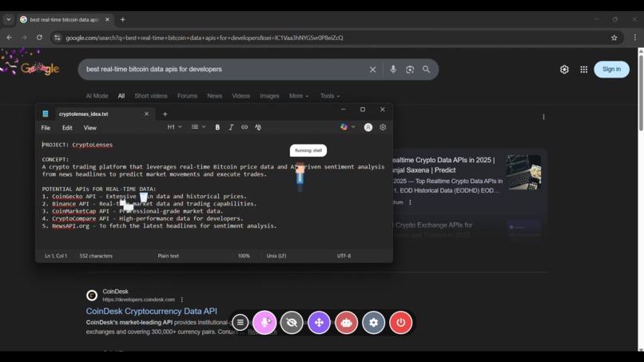Image resolution: width=644 pixels, height=362 pixels.
Task: Open the Unix (LF) line ending selector
Action: point(276,256)
